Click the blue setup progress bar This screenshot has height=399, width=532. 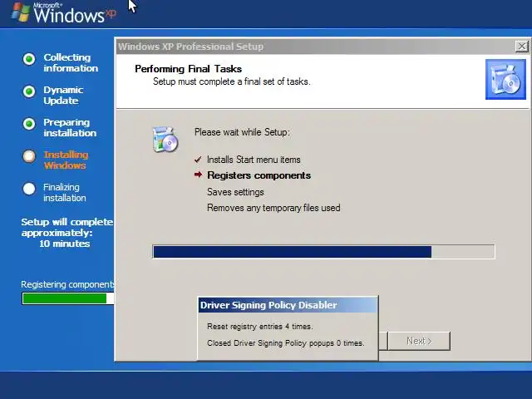[x=323, y=252]
